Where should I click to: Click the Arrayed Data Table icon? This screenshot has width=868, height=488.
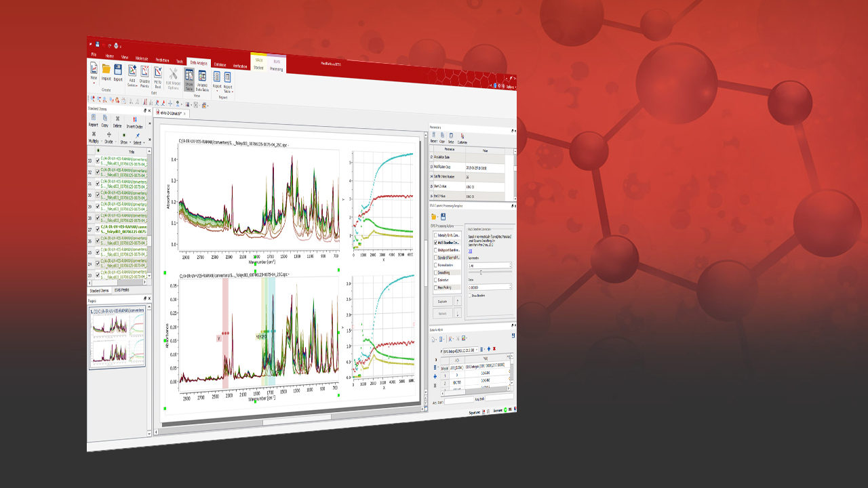click(202, 75)
